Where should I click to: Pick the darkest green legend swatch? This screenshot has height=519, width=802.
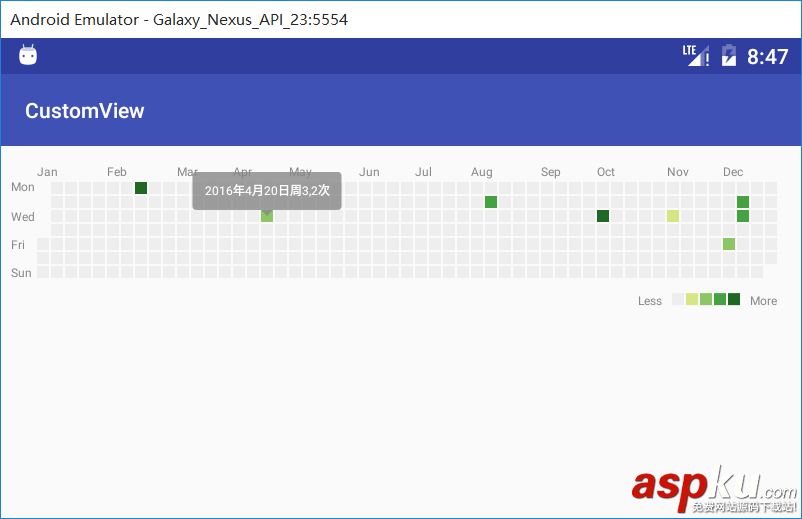pos(734,299)
